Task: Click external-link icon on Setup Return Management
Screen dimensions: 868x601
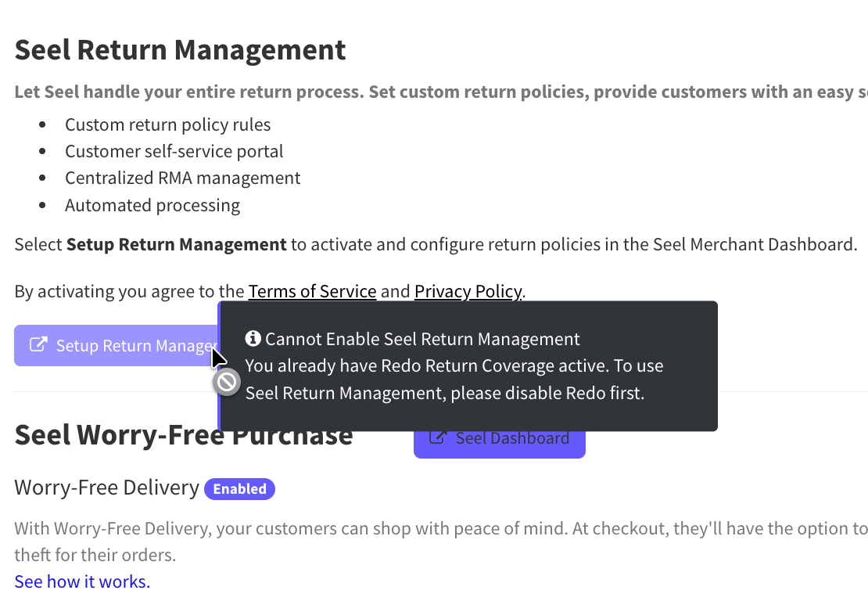Action: 38,345
